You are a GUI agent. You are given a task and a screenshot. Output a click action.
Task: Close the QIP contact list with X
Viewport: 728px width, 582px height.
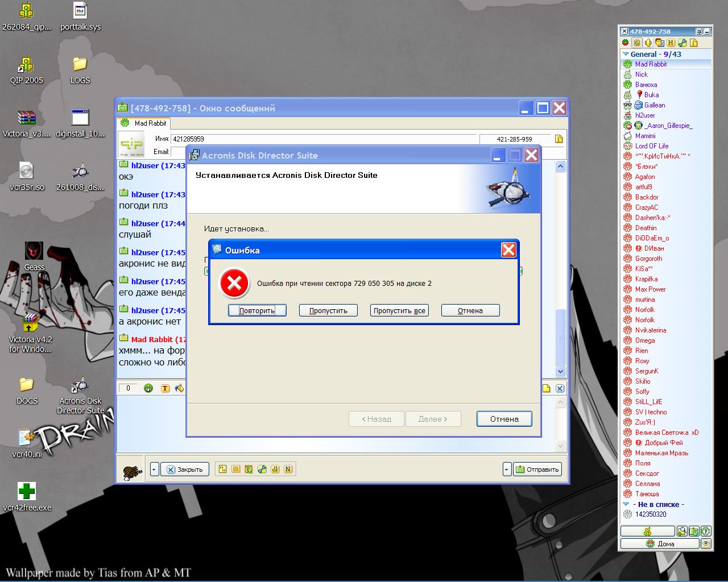pos(624,32)
